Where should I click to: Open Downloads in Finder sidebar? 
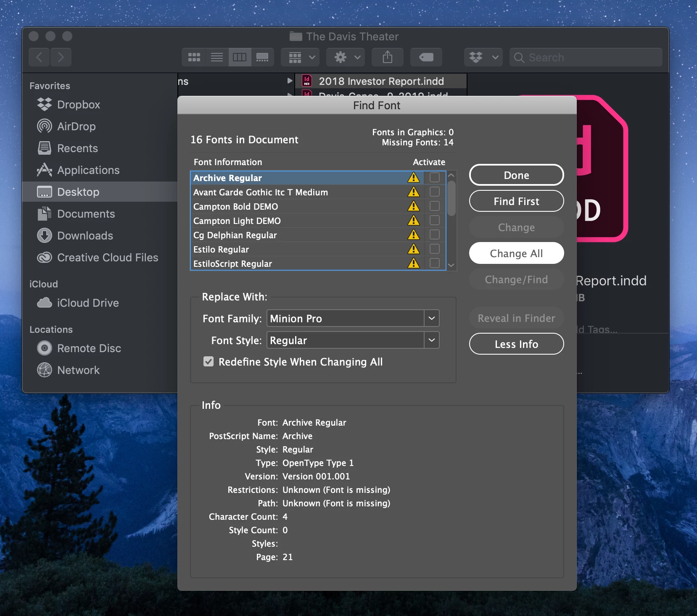click(x=100, y=236)
